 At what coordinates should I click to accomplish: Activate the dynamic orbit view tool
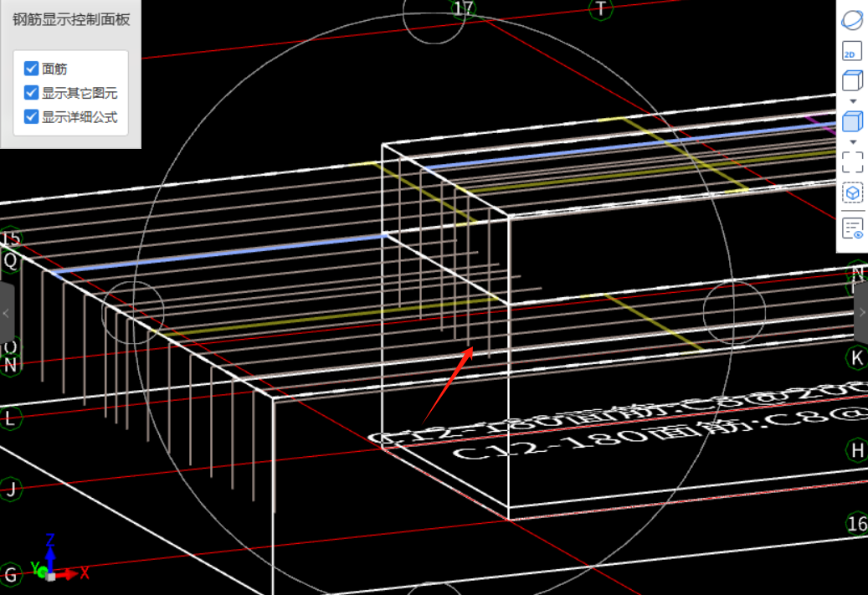point(852,20)
